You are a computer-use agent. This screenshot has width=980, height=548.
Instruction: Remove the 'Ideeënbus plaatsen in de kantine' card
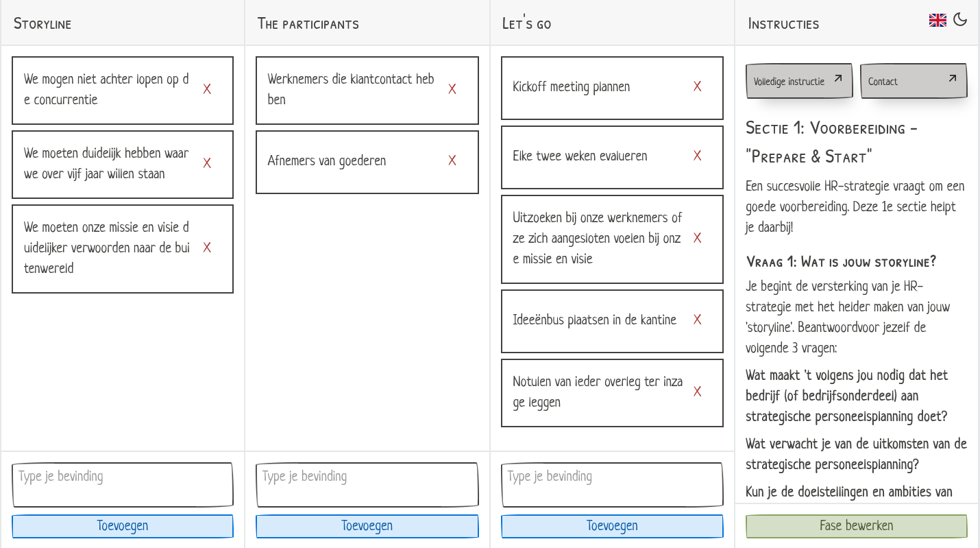[x=698, y=320]
